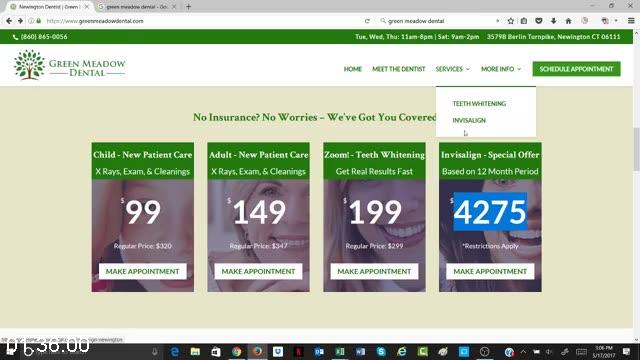Click the 199 whitening price
This screenshot has width=640, height=360.
[375, 212]
